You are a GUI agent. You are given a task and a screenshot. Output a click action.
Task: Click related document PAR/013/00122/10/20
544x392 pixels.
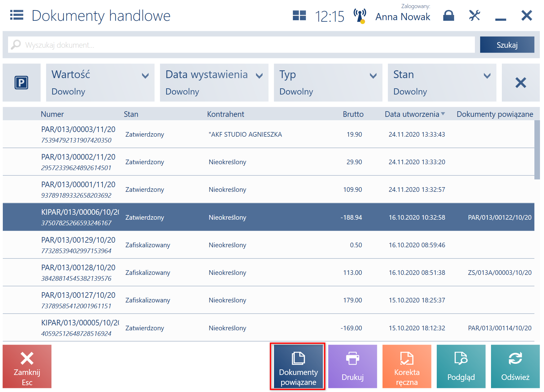point(500,217)
